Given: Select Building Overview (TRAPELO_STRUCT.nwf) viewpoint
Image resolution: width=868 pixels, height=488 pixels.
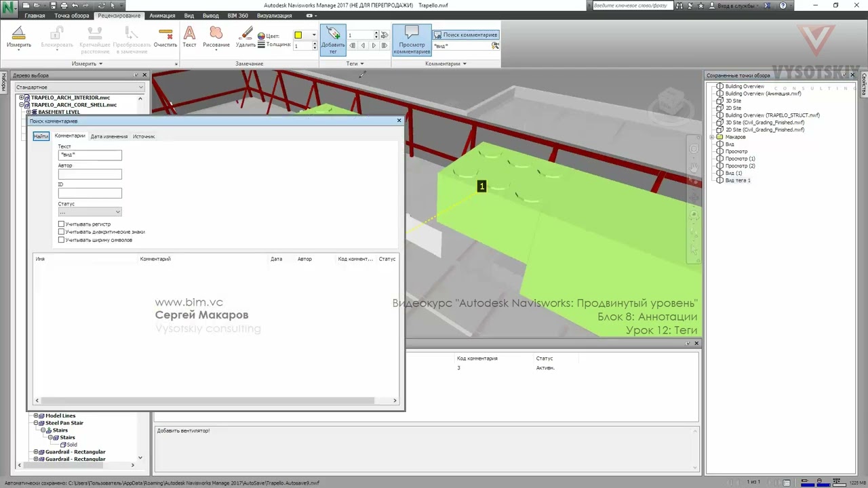Looking at the screenshot, I should (772, 115).
